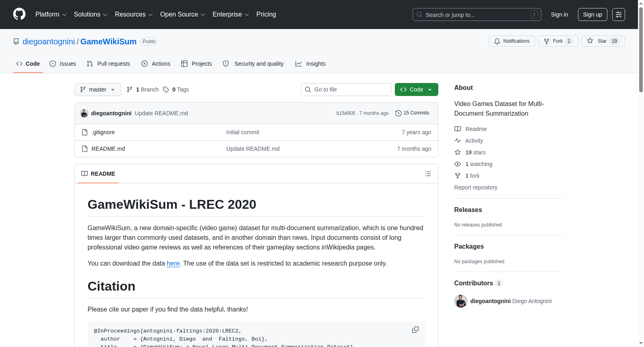Click the 'Initial commit' message link
This screenshot has height=347, width=644.
coord(243,132)
